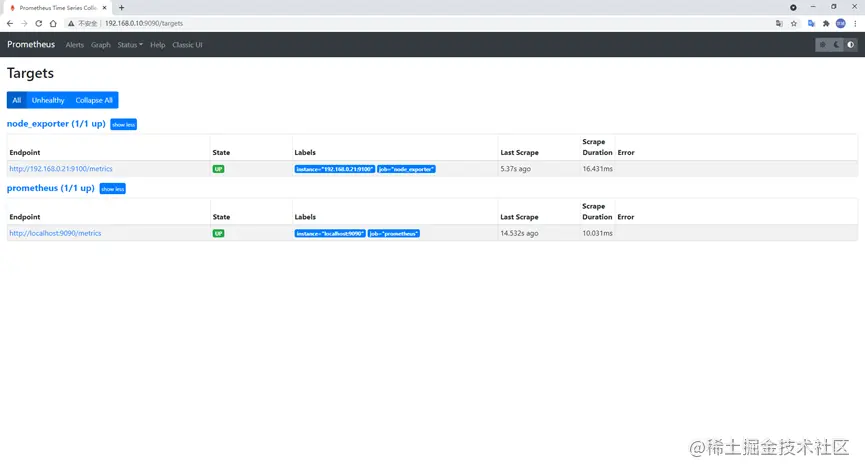Open http://localhost:9090/metrics endpoint link
The width and height of the screenshot is (865, 473).
coord(55,233)
